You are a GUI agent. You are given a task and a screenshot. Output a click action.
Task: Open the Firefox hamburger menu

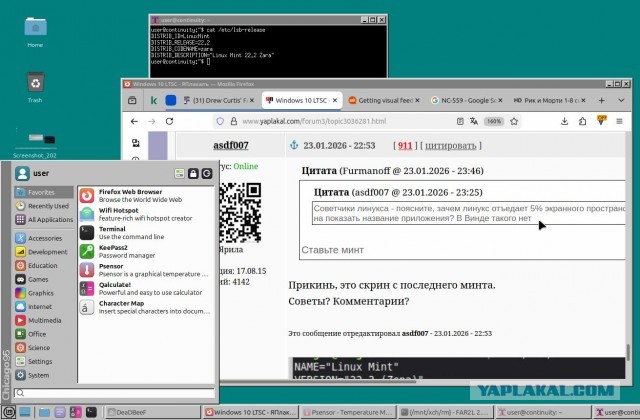(619, 121)
